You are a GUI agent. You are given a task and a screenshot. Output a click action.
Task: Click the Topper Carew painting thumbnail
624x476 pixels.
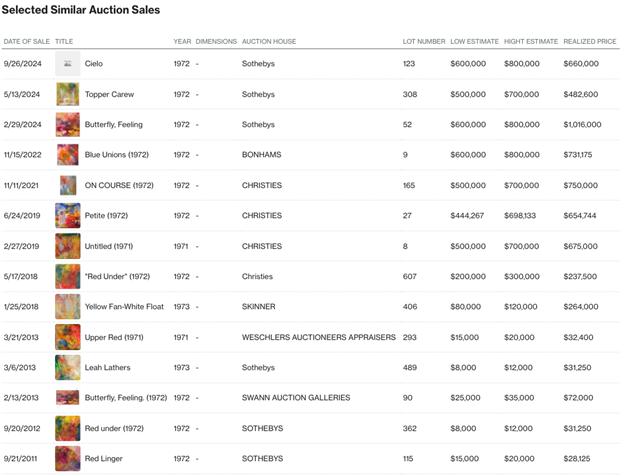[68, 94]
